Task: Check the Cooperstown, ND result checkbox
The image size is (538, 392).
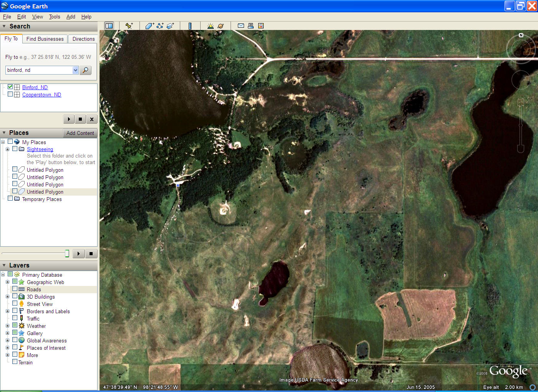Action: [x=10, y=94]
